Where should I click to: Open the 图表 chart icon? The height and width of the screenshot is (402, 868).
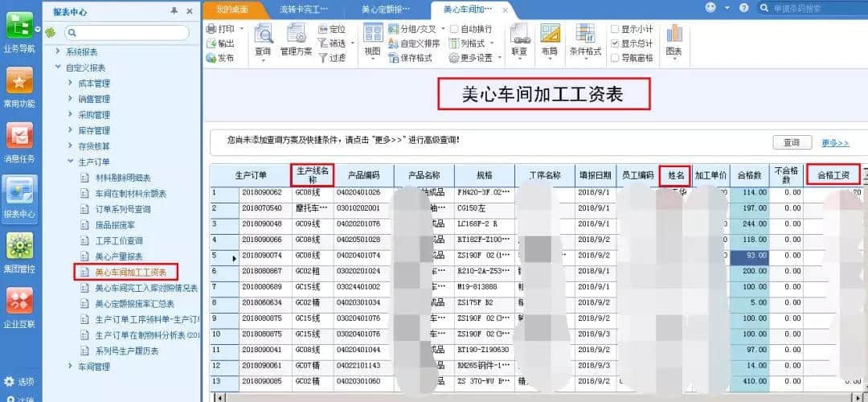tap(674, 35)
